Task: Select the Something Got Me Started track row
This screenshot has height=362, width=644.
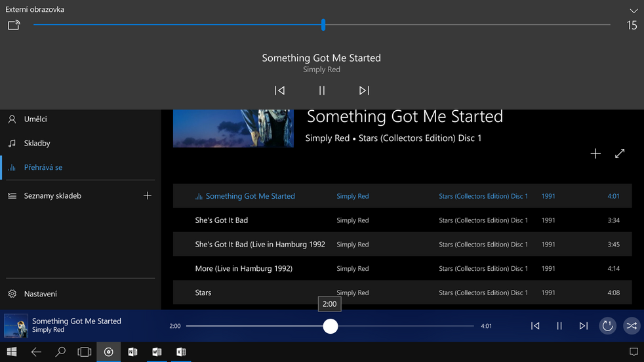Action: tap(402, 196)
